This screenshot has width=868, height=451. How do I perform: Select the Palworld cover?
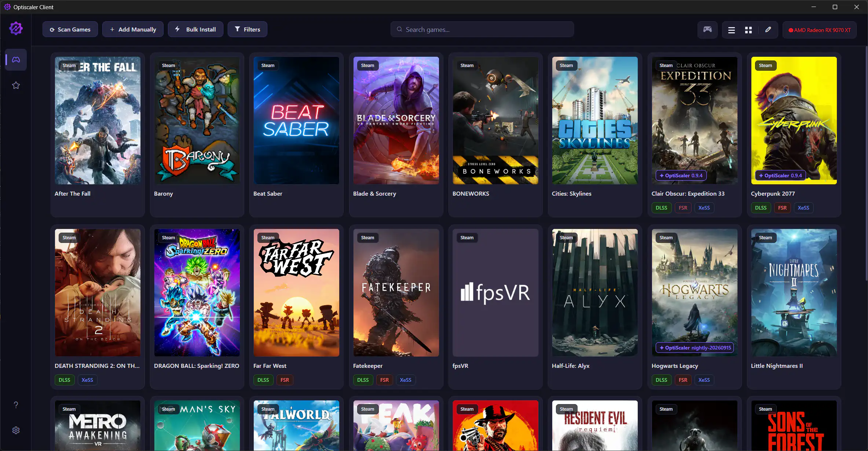(x=296, y=425)
